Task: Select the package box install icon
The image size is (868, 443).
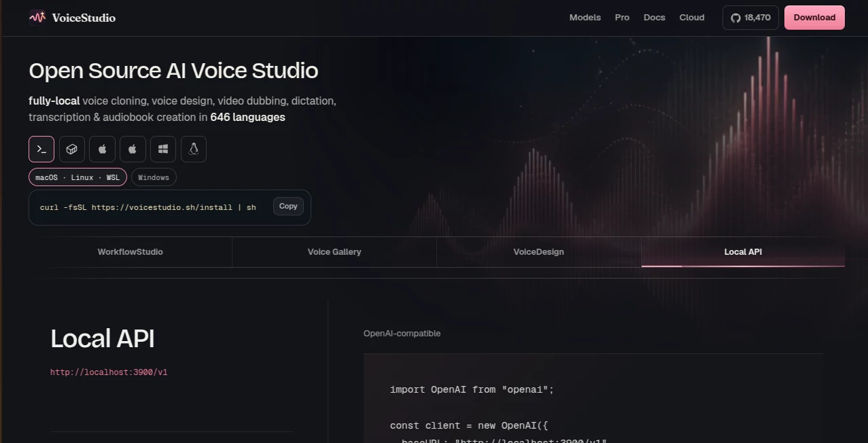Action: [x=72, y=149]
